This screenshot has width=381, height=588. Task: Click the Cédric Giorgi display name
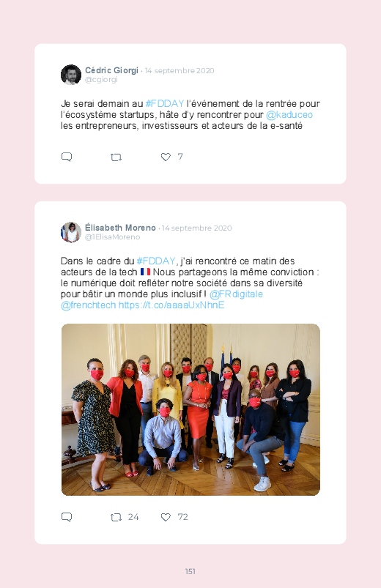[111, 70]
